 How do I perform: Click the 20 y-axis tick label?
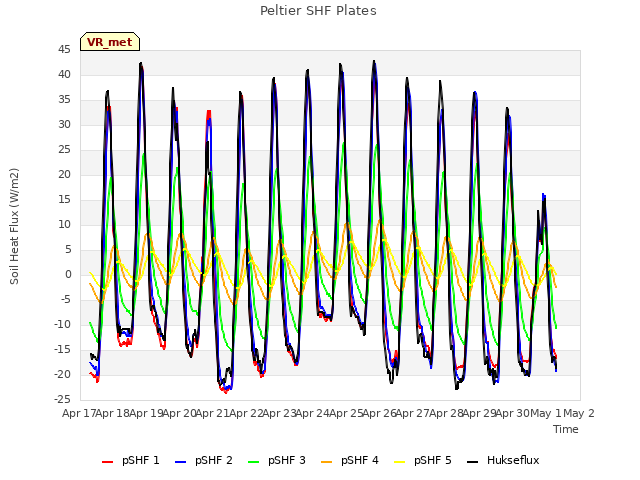point(64,175)
